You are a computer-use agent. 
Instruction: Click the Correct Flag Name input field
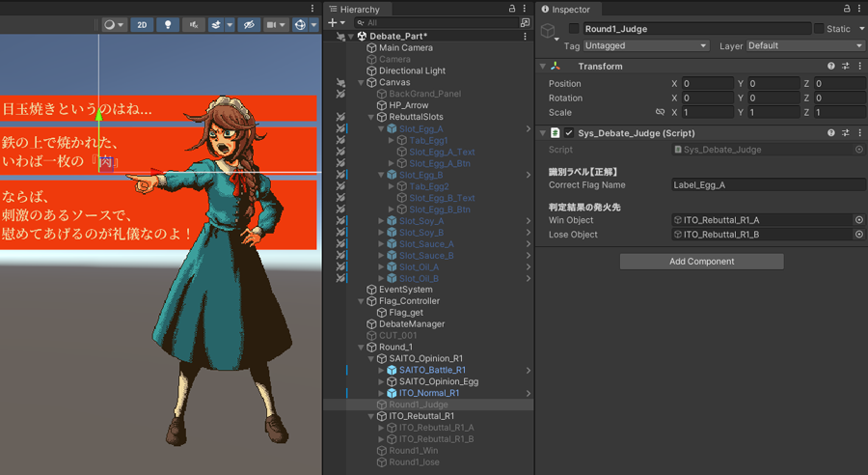click(767, 184)
